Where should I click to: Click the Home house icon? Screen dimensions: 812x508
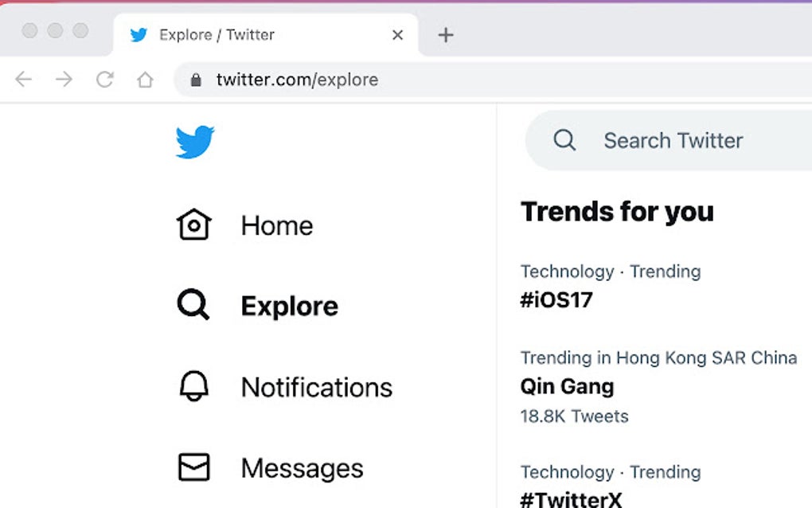coord(193,225)
